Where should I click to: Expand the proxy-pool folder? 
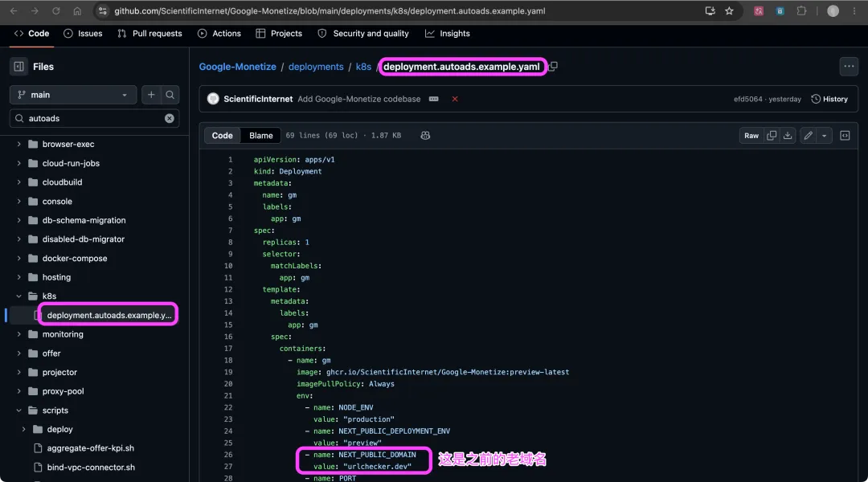point(18,391)
